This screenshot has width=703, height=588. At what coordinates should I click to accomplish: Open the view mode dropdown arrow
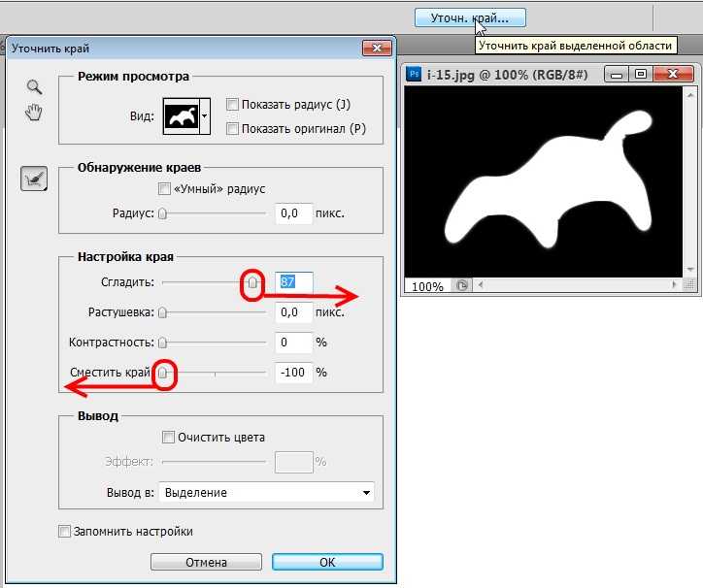tap(205, 116)
